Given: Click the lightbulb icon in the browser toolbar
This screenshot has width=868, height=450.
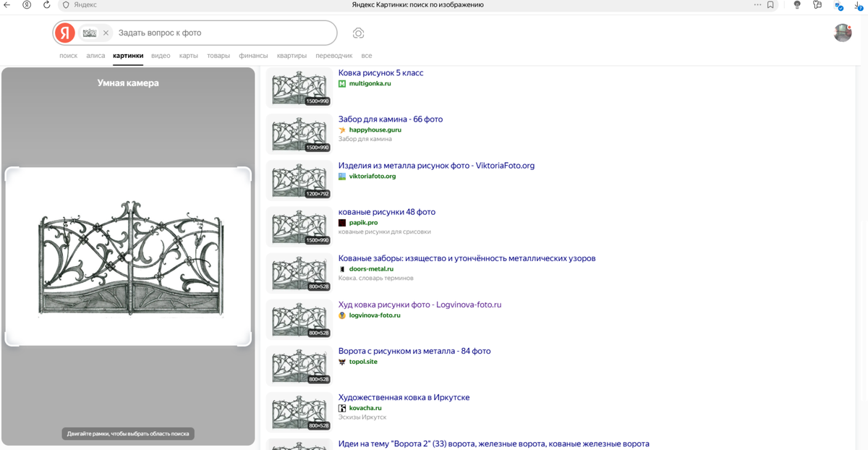Looking at the screenshot, I should pyautogui.click(x=797, y=4).
